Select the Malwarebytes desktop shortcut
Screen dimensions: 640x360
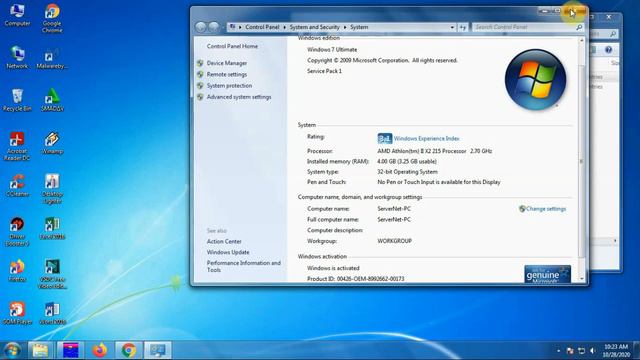click(x=52, y=58)
